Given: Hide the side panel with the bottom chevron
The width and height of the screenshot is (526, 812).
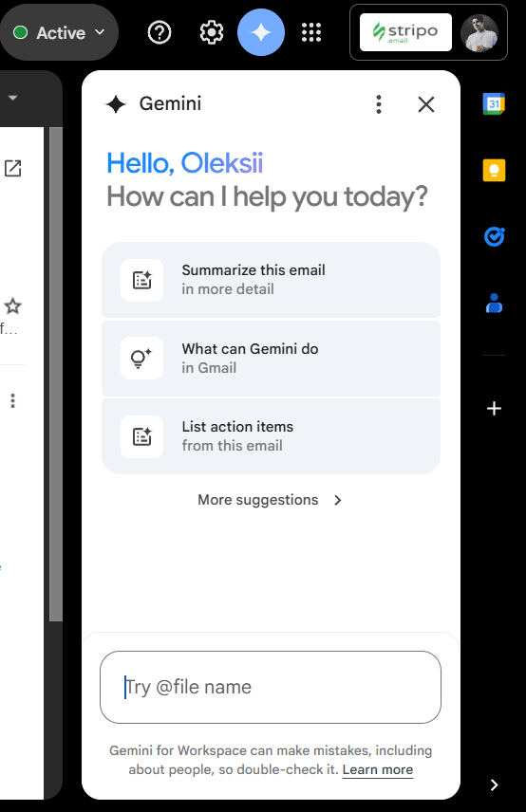Looking at the screenshot, I should tap(494, 785).
